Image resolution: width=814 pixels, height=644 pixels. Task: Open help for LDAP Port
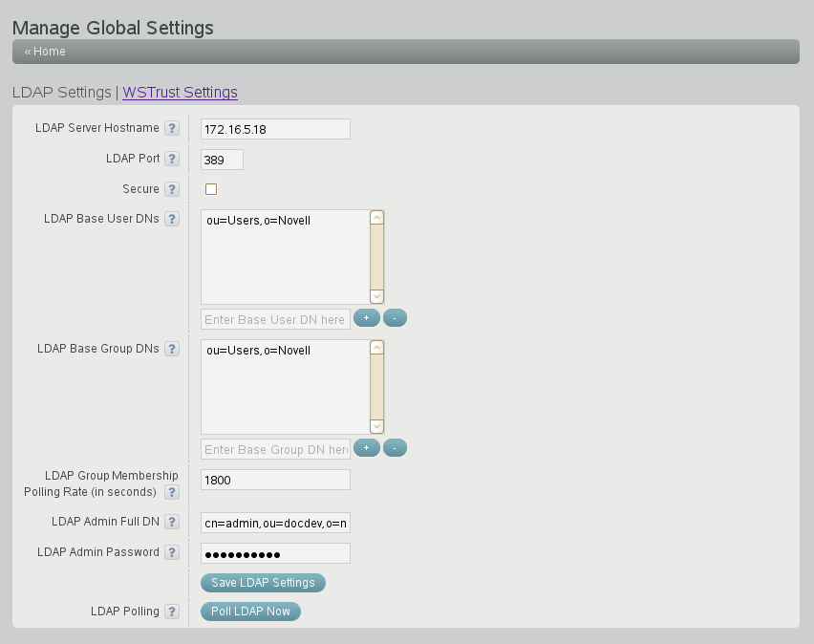[x=172, y=159]
